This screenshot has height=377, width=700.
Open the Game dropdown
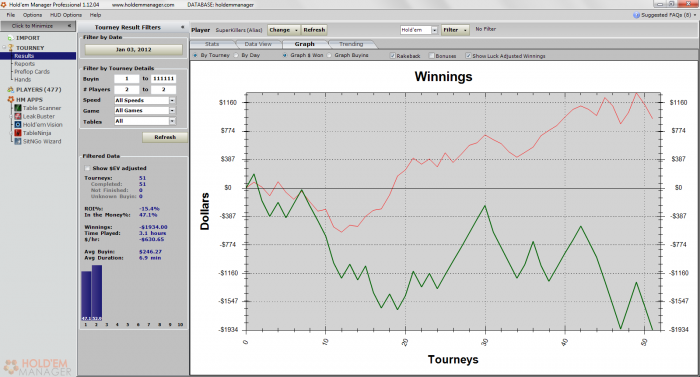click(x=172, y=110)
